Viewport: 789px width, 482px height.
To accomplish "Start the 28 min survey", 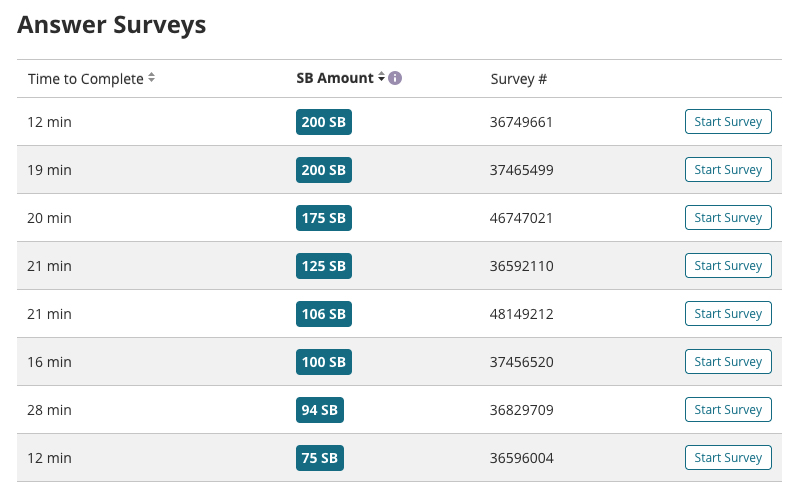I will point(728,410).
